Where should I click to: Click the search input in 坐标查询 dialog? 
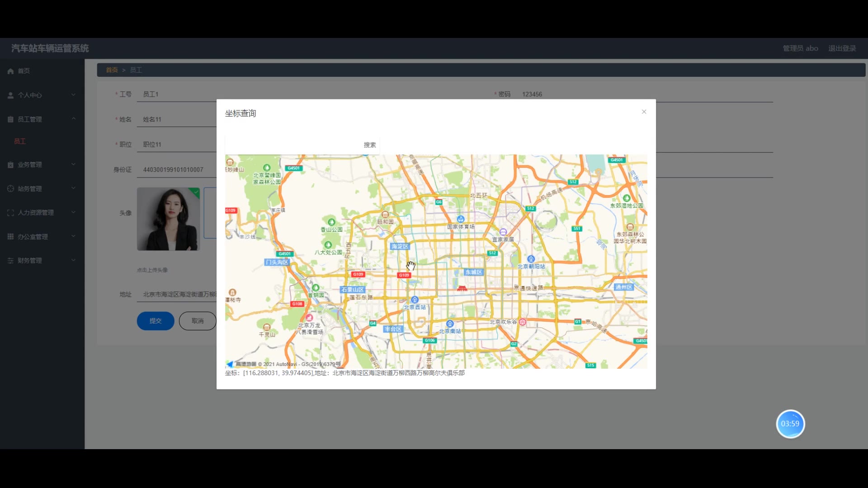point(292,145)
